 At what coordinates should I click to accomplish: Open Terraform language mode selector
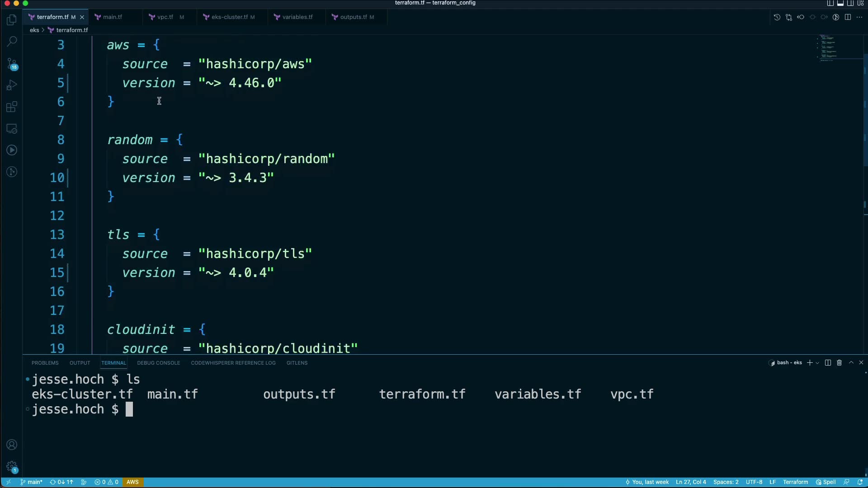coord(795,482)
